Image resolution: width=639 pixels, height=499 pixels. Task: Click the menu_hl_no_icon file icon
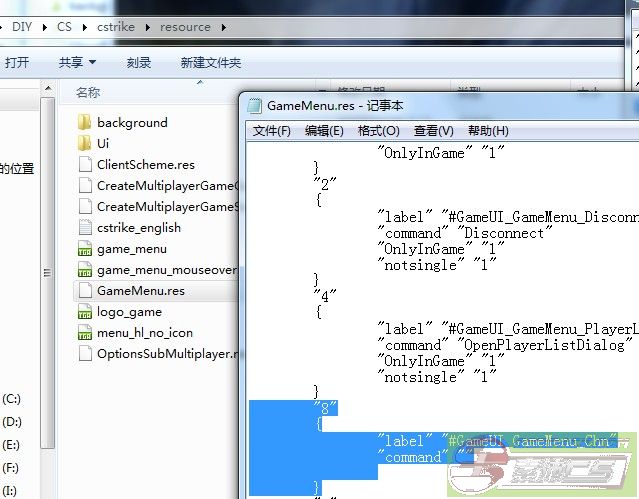pyautogui.click(x=84, y=333)
